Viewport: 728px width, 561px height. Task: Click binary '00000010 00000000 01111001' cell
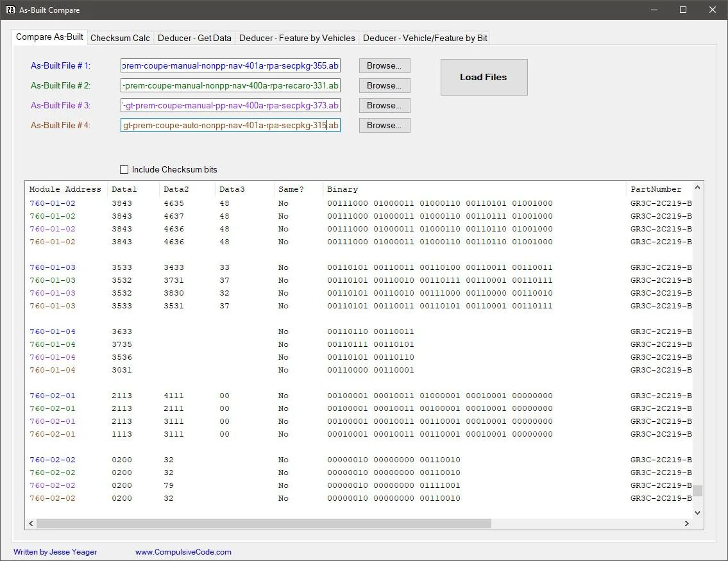[394, 485]
